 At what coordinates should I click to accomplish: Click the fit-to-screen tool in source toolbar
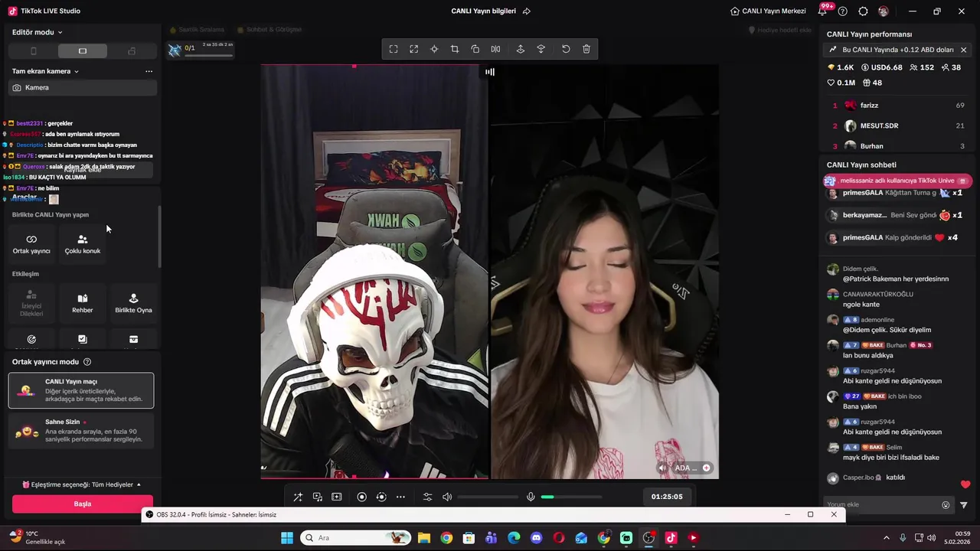(x=394, y=49)
